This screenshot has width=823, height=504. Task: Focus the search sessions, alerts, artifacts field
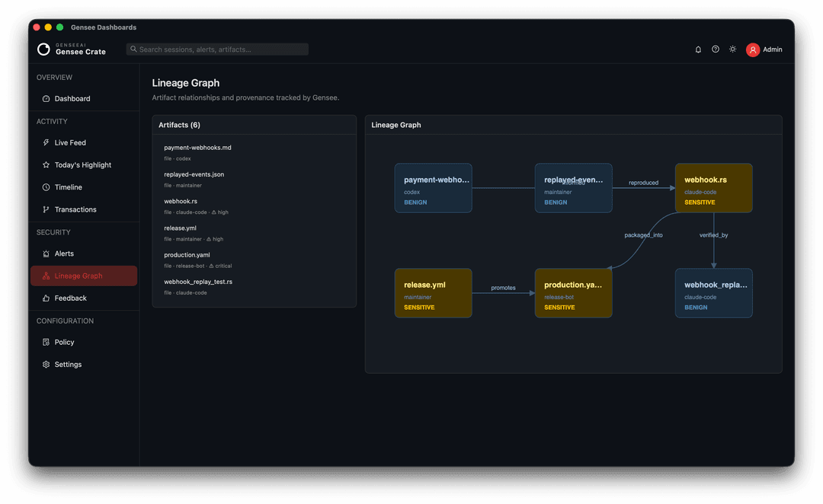click(217, 49)
